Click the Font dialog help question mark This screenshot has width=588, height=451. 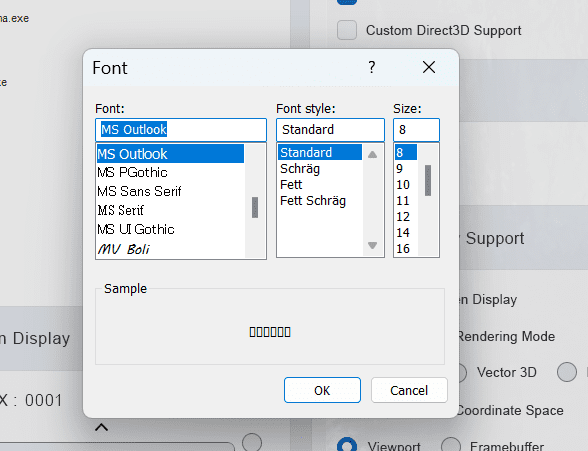tap(371, 67)
